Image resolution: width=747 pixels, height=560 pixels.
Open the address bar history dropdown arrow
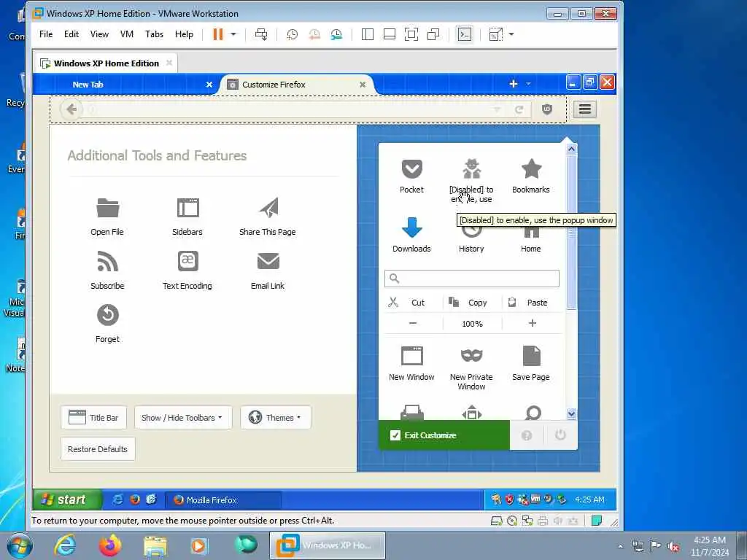(x=497, y=110)
